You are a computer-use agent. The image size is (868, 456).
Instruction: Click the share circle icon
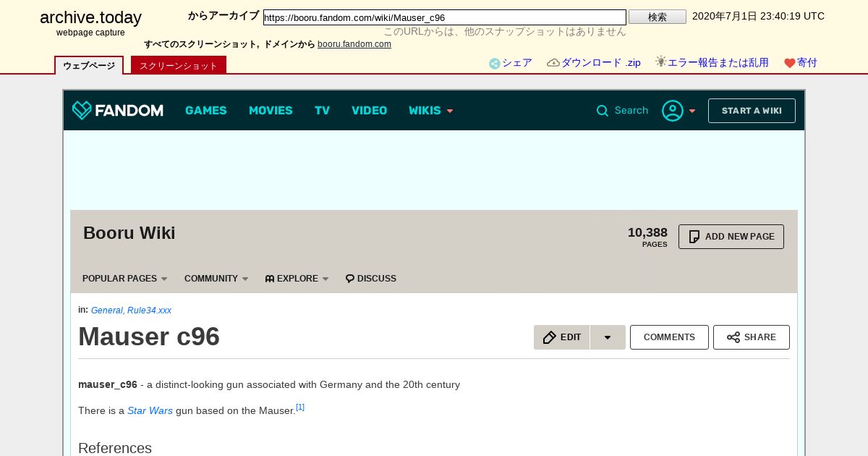[x=495, y=64]
